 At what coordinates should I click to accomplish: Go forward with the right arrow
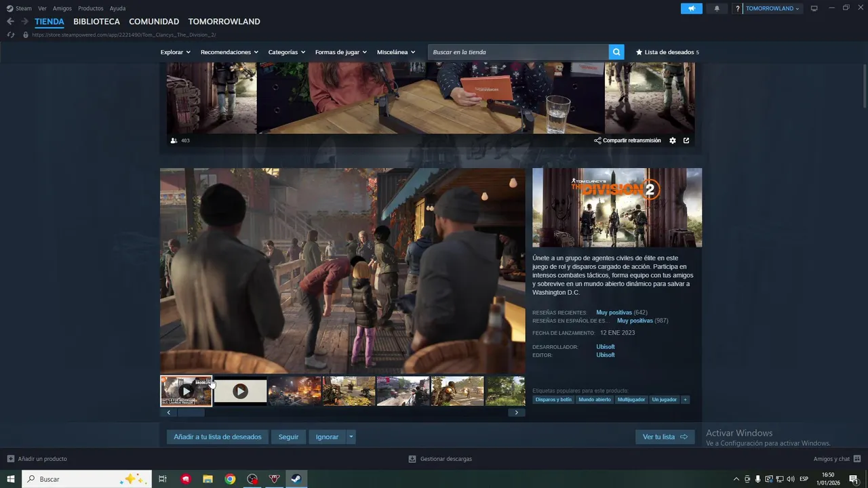pos(24,22)
